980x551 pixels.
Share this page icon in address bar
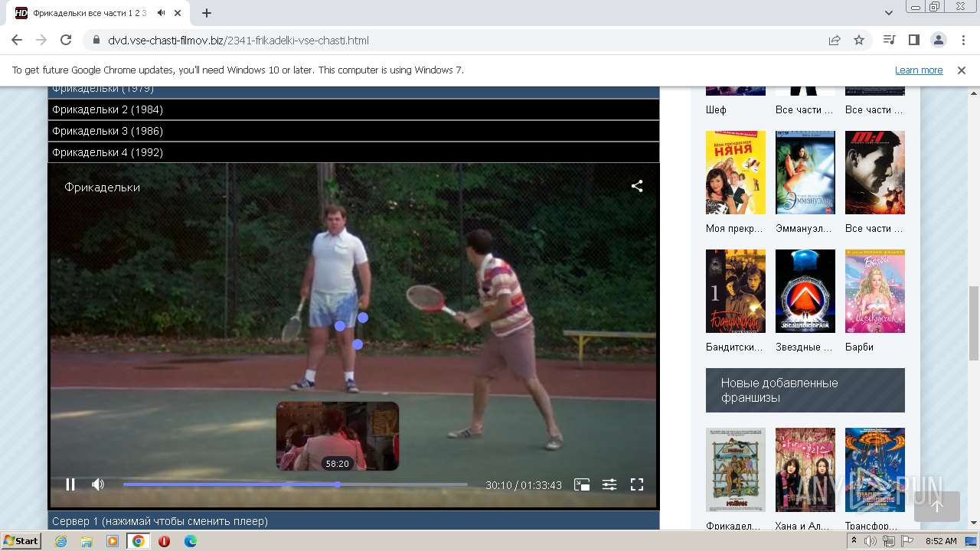[835, 40]
